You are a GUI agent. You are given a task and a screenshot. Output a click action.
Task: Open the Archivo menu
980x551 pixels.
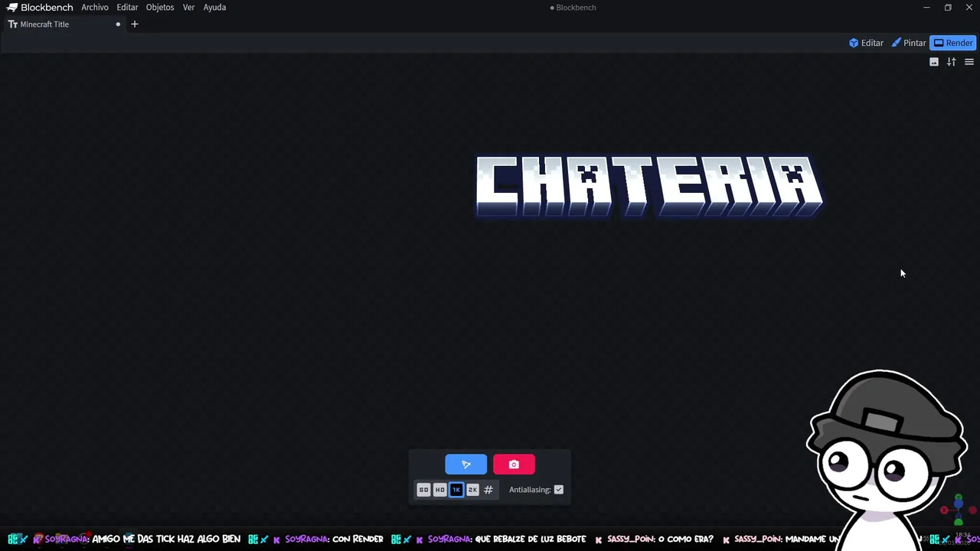pos(95,8)
